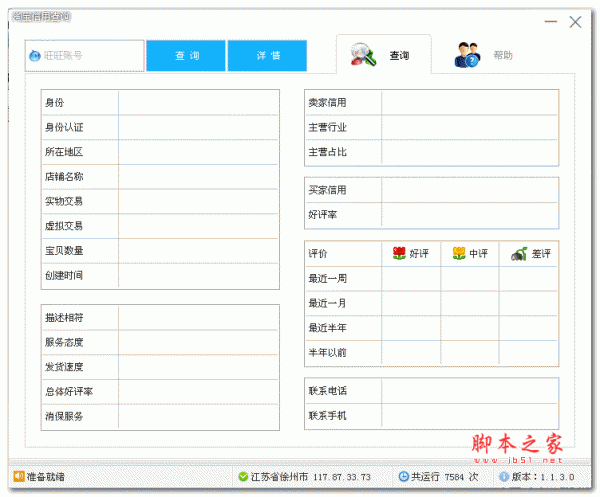Click the version info icon
This screenshot has width=600, height=497.
click(504, 477)
